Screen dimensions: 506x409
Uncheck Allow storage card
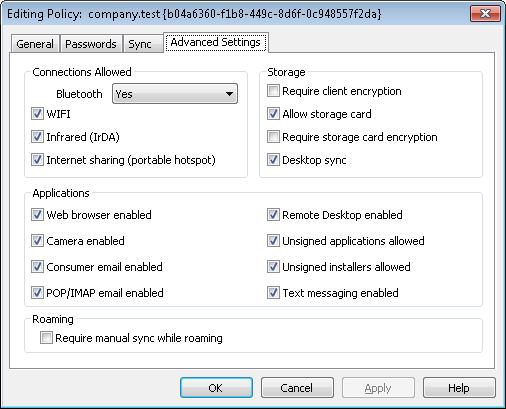coord(273,114)
